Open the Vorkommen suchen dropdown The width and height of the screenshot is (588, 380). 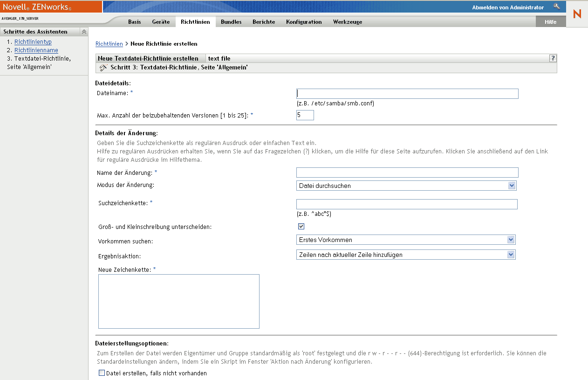pyautogui.click(x=406, y=240)
